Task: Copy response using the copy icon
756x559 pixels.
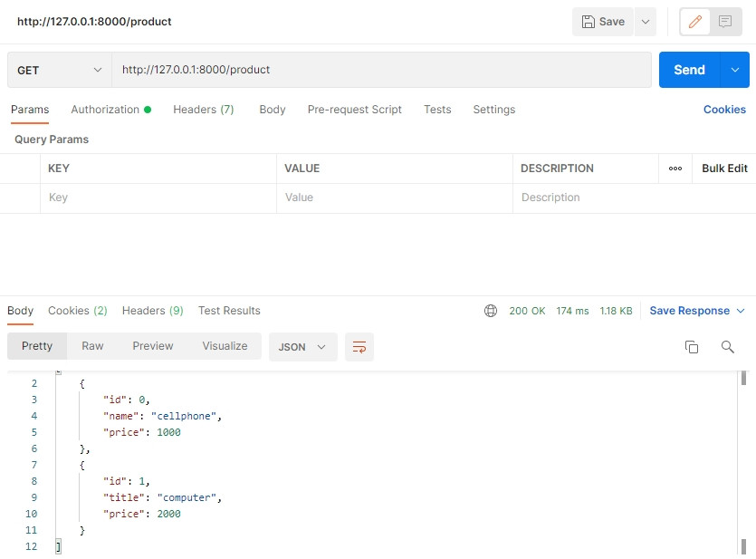Action: pyautogui.click(x=692, y=347)
